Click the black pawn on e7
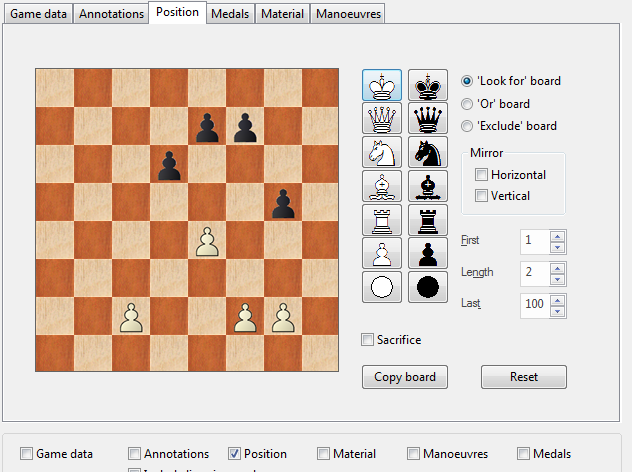 tap(207, 127)
